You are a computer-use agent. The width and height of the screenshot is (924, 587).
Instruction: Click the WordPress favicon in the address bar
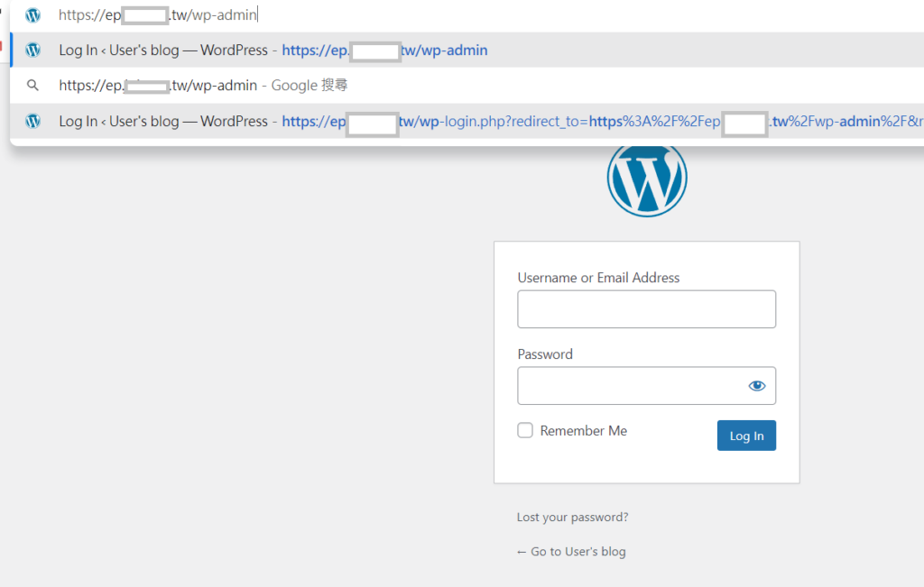[33, 15]
